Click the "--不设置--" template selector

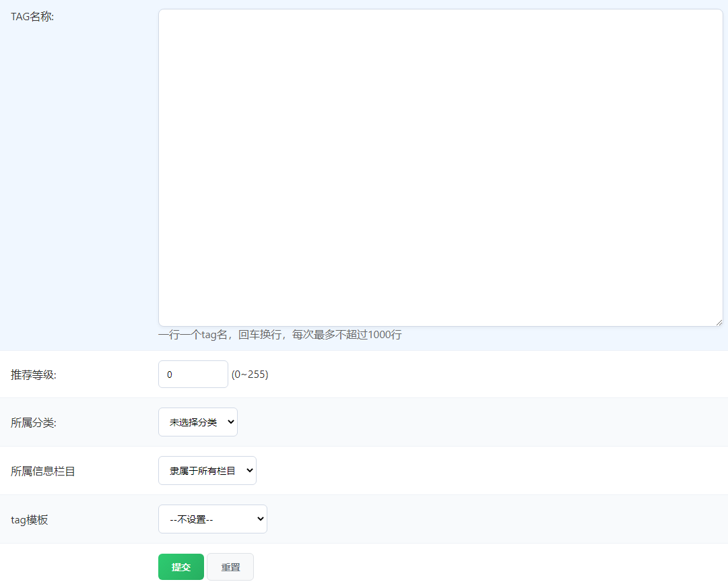pyautogui.click(x=212, y=519)
